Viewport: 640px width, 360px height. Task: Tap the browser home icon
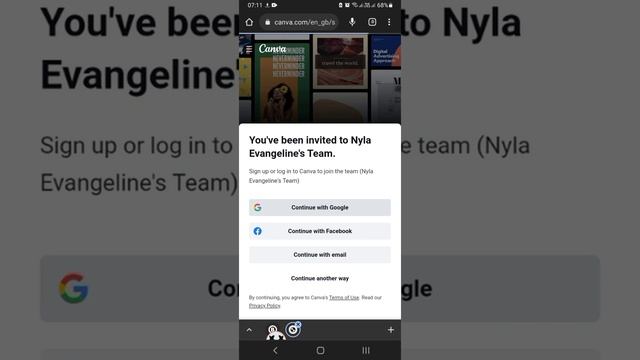click(249, 22)
